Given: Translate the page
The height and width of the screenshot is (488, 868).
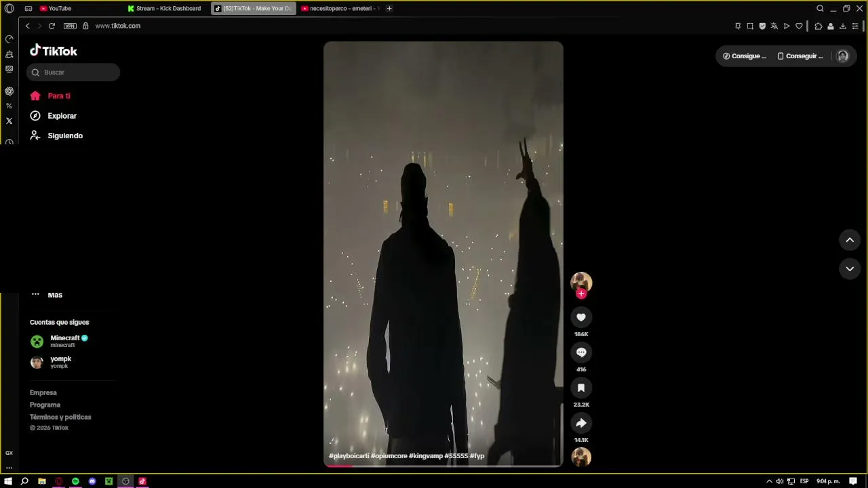Looking at the screenshot, I should [774, 26].
